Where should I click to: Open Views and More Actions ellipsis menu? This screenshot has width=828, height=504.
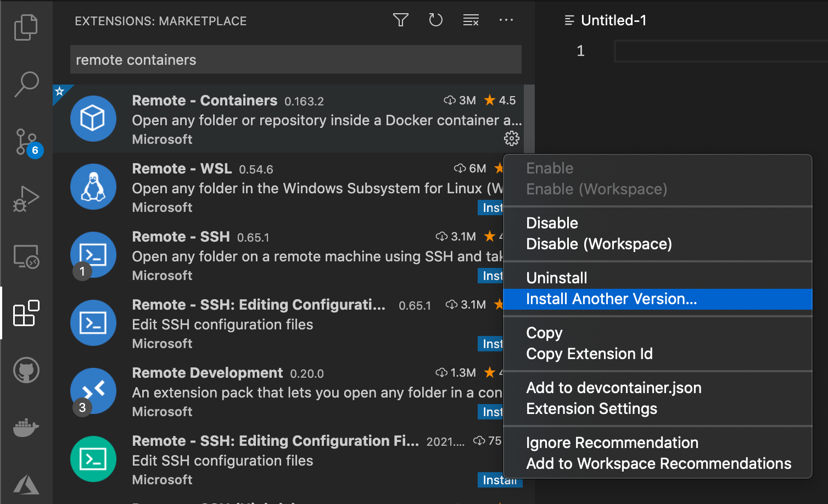click(506, 20)
